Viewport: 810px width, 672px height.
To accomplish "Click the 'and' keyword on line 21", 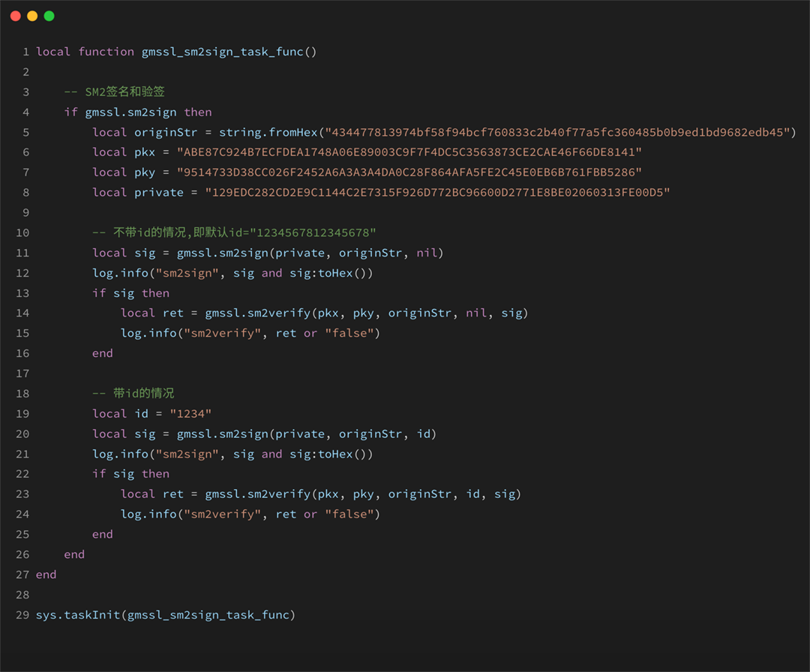I will pos(271,454).
